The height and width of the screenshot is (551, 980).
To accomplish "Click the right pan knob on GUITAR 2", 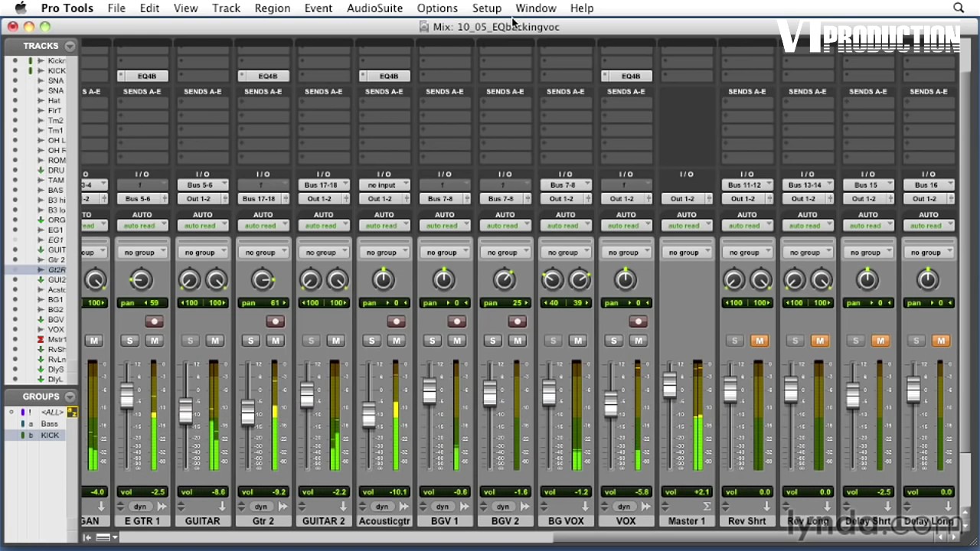I will click(337, 280).
